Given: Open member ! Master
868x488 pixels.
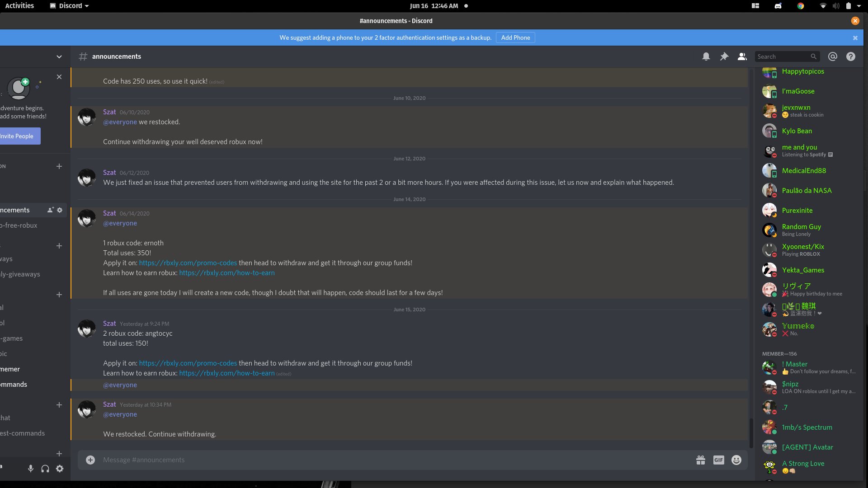Looking at the screenshot, I should [809, 367].
